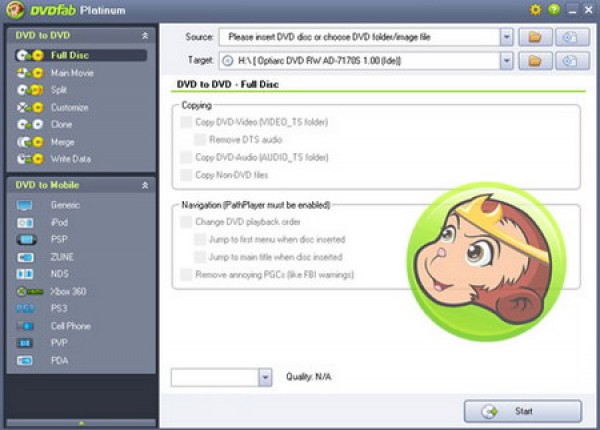This screenshot has width=600, height=430.
Task: Toggle Jump to first menu when disc inserted
Action: pyautogui.click(x=200, y=239)
